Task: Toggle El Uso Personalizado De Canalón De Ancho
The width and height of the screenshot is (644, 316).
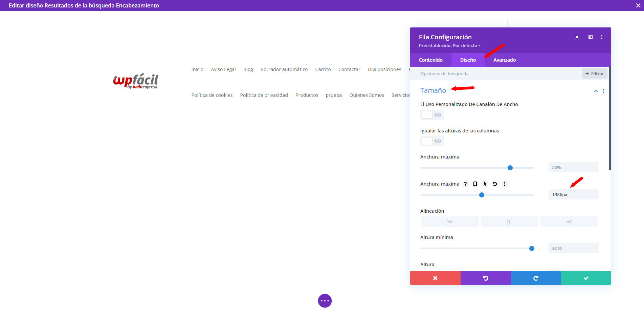Action: coord(432,115)
